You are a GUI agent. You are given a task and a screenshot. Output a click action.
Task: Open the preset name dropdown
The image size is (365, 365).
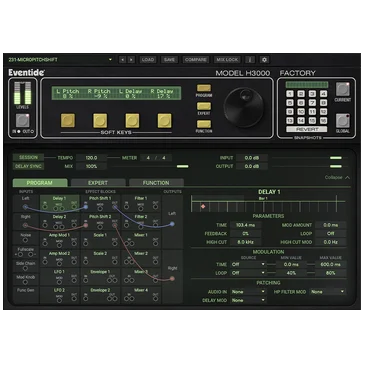tap(110, 60)
